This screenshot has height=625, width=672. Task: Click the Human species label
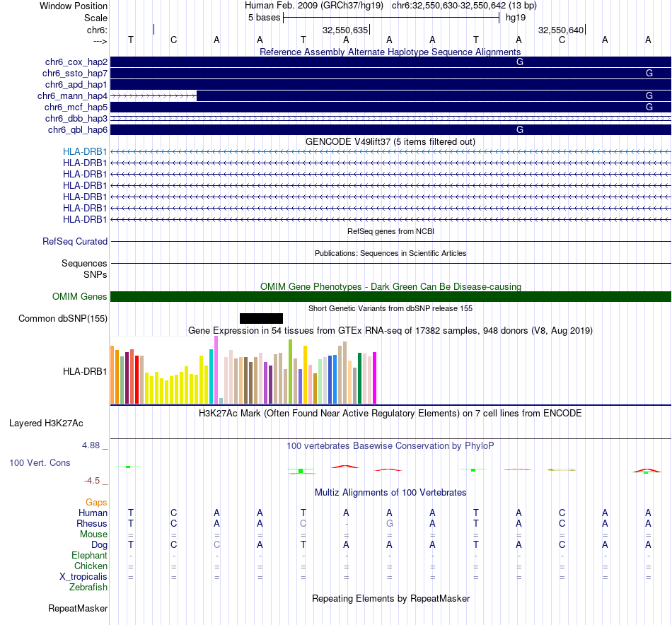(93, 513)
